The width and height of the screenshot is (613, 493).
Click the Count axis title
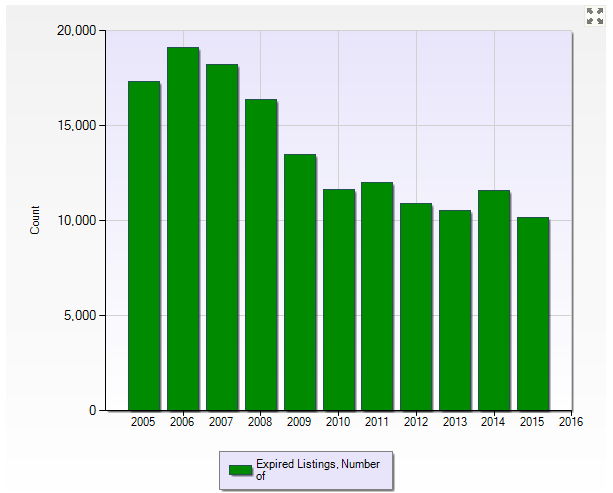pyautogui.click(x=36, y=220)
